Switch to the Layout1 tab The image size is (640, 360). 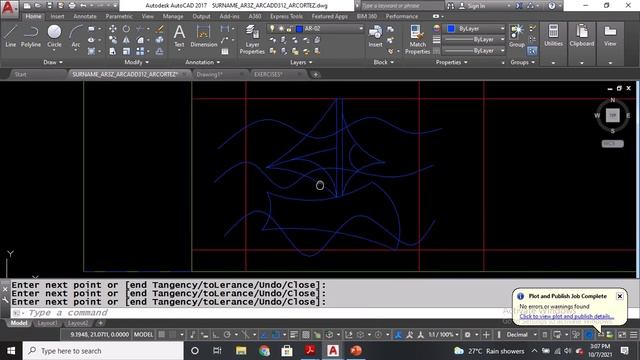point(47,323)
